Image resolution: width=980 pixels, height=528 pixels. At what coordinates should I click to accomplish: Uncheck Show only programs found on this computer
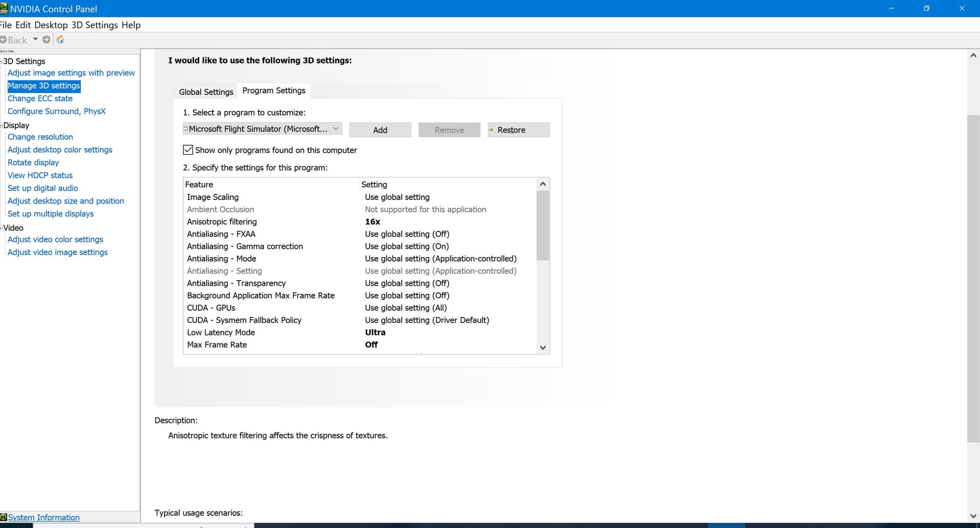pos(188,149)
